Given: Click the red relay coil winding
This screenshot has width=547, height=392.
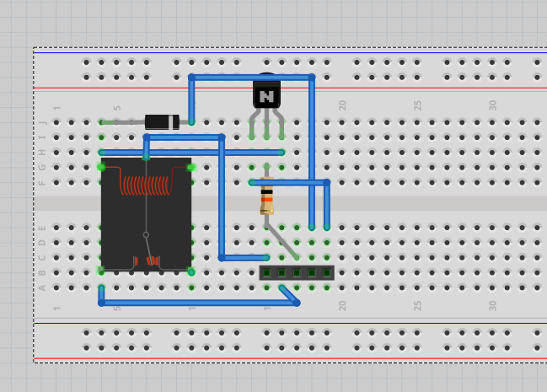Looking at the screenshot, I should pos(146,185).
